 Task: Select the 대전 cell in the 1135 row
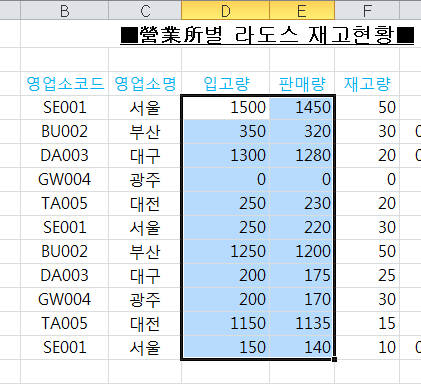pyautogui.click(x=145, y=324)
